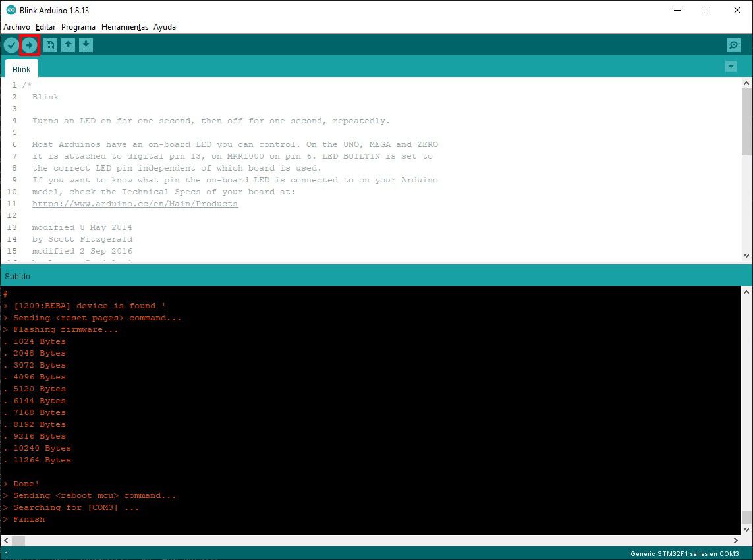The width and height of the screenshot is (753, 560).
Task: Click the Upload arrow button
Action: [29, 45]
